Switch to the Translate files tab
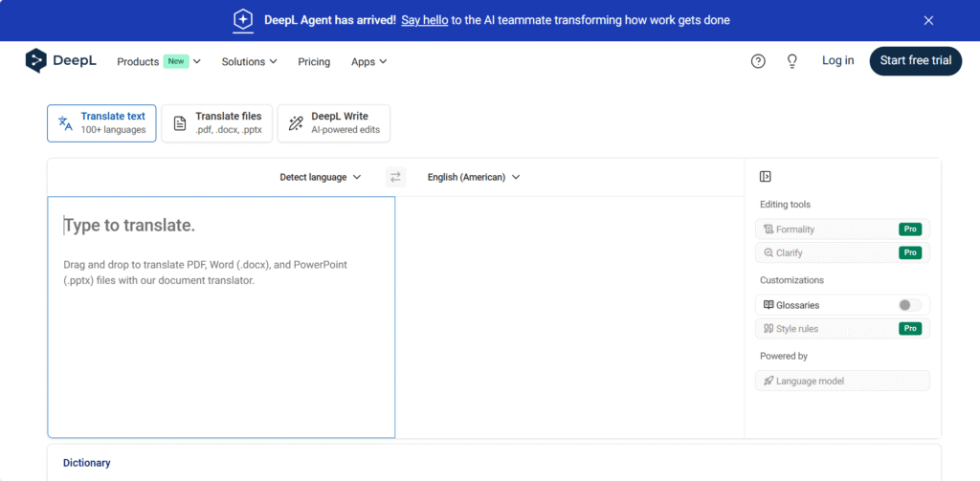The height and width of the screenshot is (481, 980). (217, 123)
